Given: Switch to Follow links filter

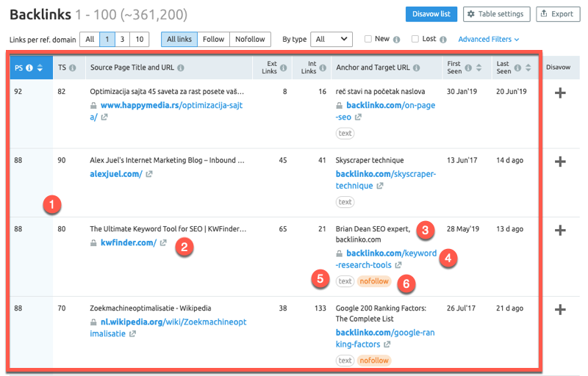Looking at the screenshot, I should coord(213,39).
